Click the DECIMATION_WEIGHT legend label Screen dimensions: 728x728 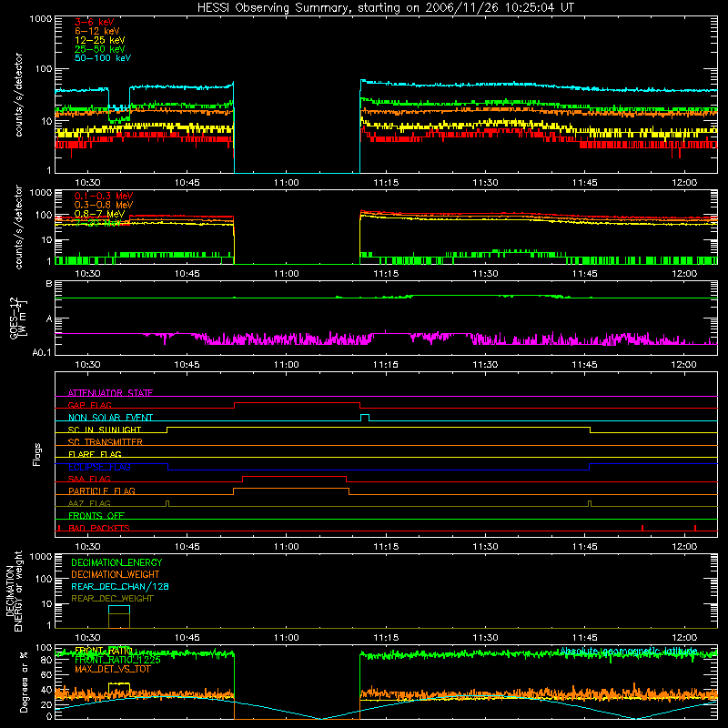[x=116, y=574]
